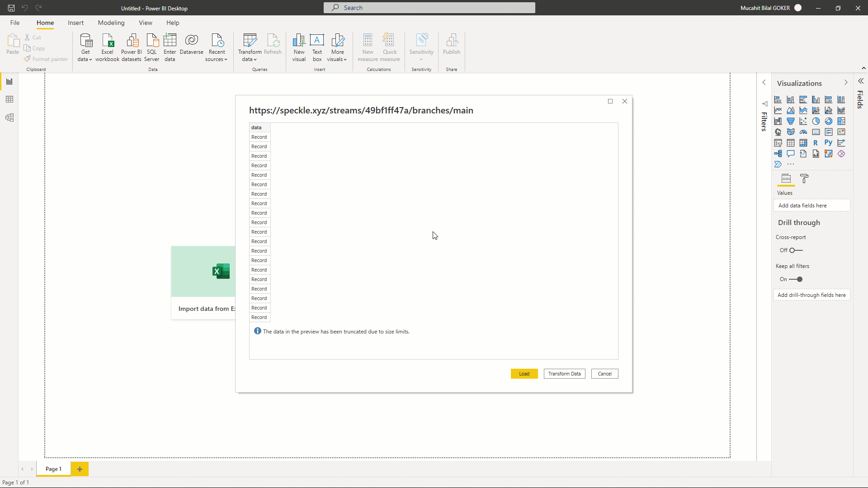This screenshot has width=868, height=488.
Task: Click the Python visual icon
Action: [829, 142]
